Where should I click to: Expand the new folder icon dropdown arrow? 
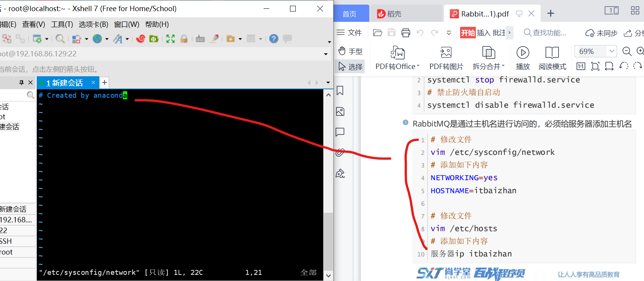point(240,39)
